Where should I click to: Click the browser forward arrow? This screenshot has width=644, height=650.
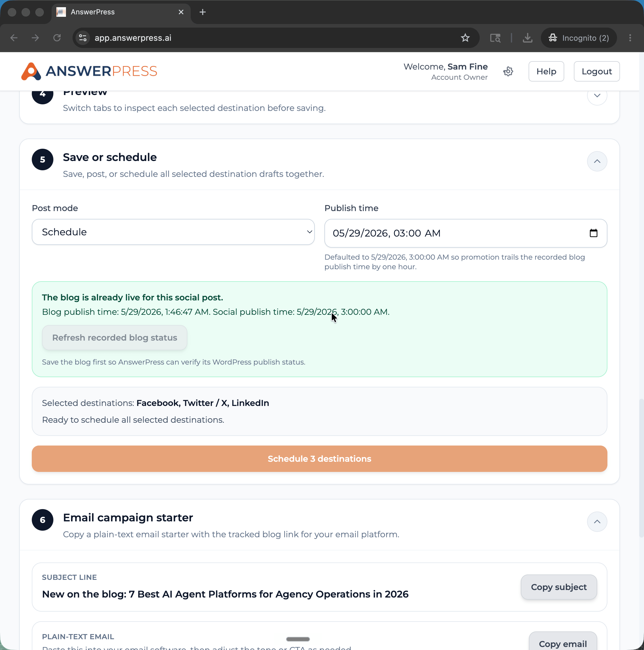coord(35,38)
